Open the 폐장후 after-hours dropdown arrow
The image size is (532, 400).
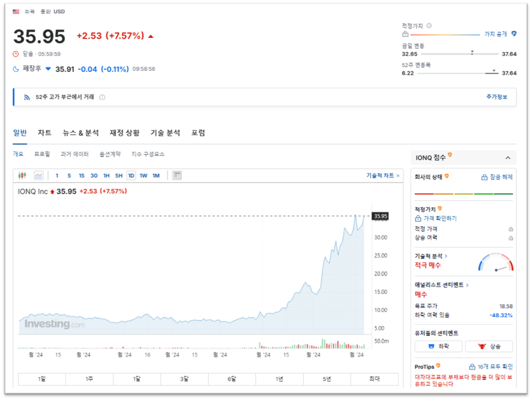(48, 69)
